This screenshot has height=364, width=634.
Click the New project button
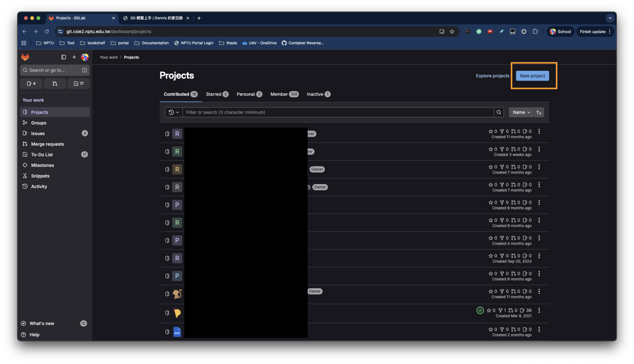[532, 76]
